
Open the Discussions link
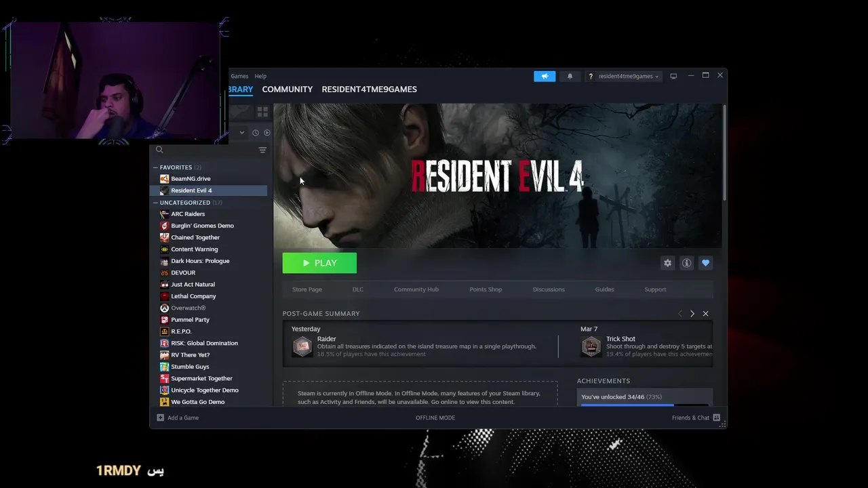click(549, 289)
